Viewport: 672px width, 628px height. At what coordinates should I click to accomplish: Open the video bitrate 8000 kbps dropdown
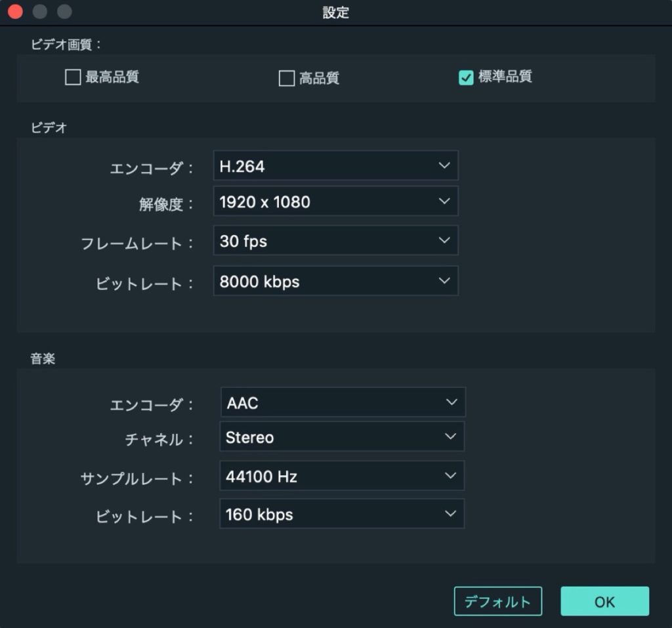(x=335, y=281)
